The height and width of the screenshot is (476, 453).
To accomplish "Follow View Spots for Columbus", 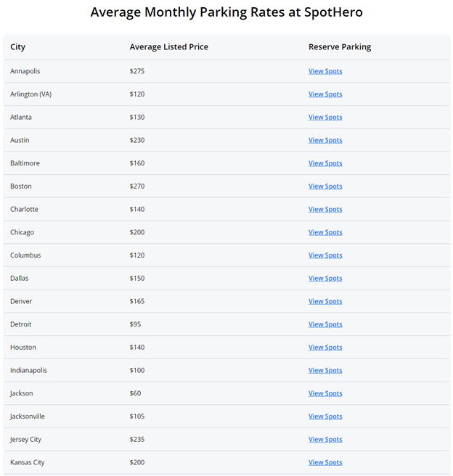I will pyautogui.click(x=325, y=255).
